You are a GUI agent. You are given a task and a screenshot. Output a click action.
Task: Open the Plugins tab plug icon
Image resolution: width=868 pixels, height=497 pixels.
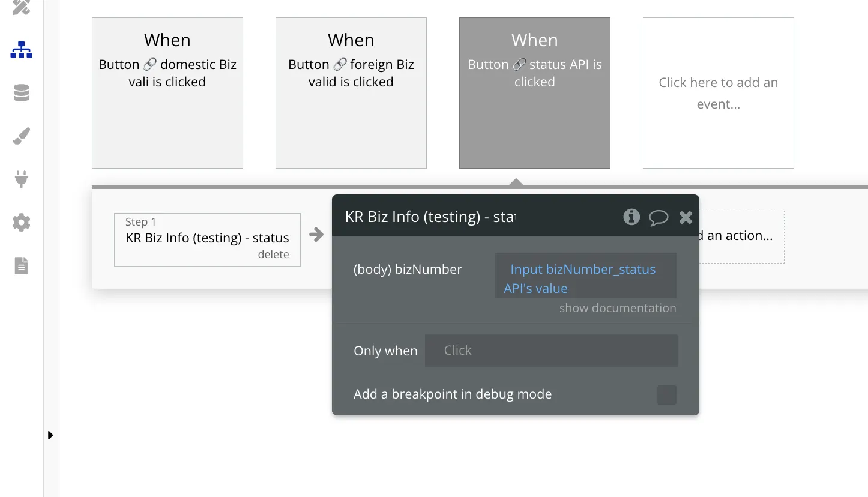[21, 179]
